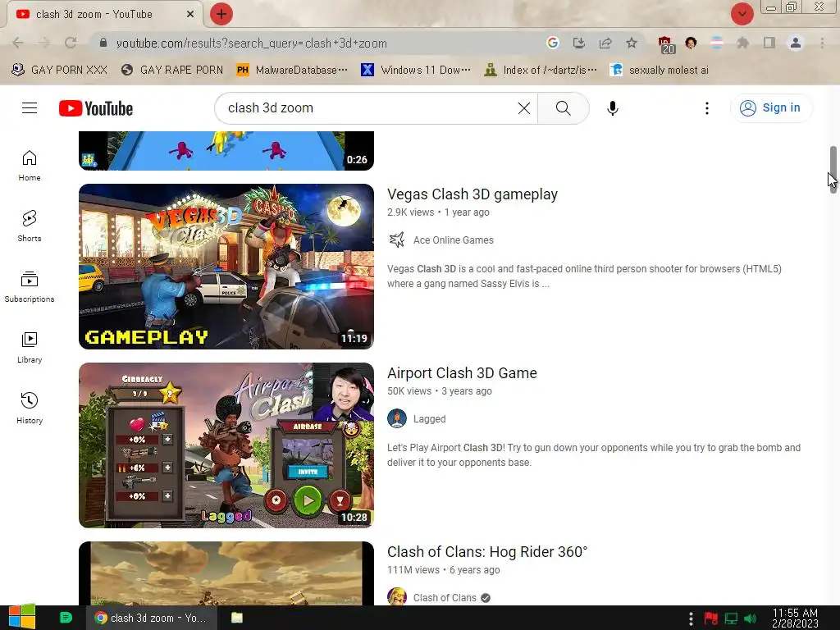840x630 pixels.
Task: Open a new tab with red plus
Action: coord(221,14)
